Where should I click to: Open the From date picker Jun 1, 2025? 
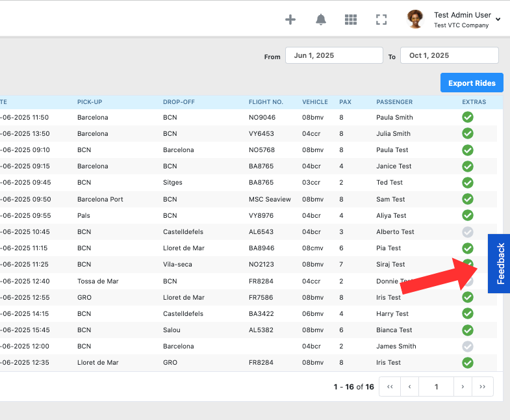pyautogui.click(x=334, y=56)
